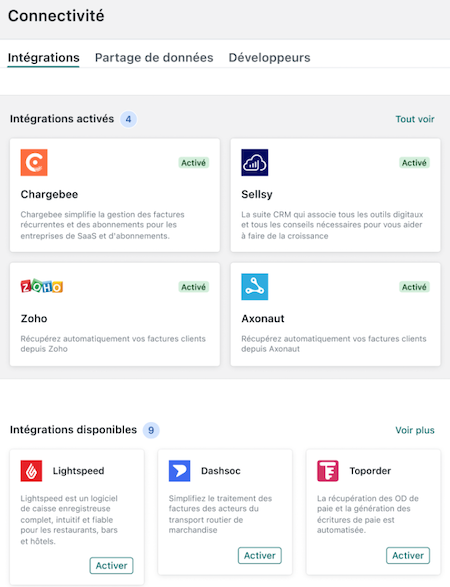Open the Zoho integration card title
450x587 pixels.
tap(34, 319)
